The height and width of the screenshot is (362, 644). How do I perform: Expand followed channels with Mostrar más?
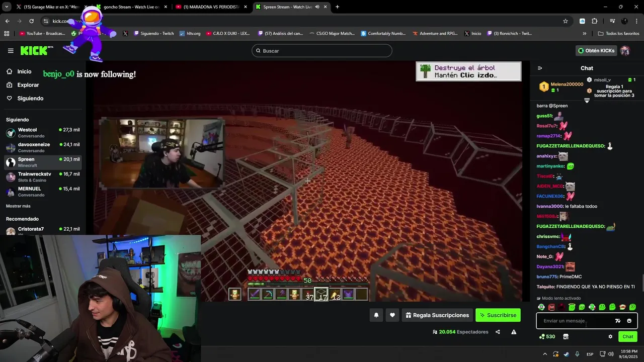[x=18, y=206]
